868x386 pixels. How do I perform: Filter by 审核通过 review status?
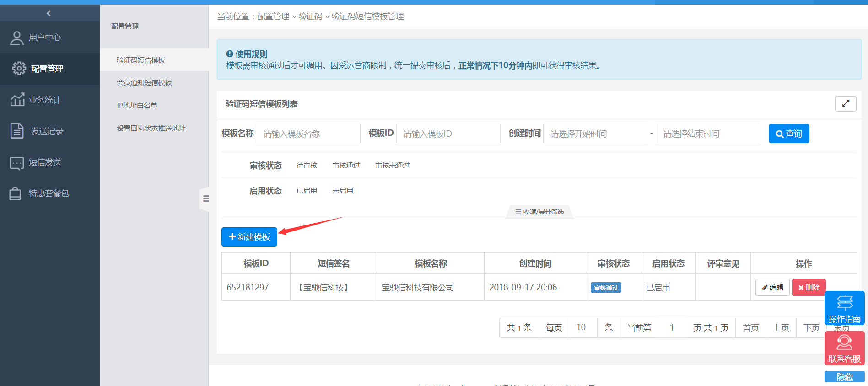pyautogui.click(x=346, y=166)
